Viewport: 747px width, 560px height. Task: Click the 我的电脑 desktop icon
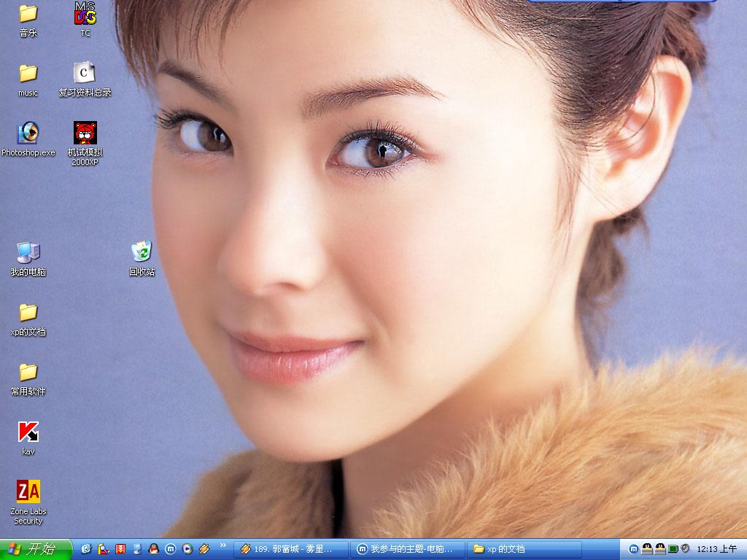pos(28,252)
